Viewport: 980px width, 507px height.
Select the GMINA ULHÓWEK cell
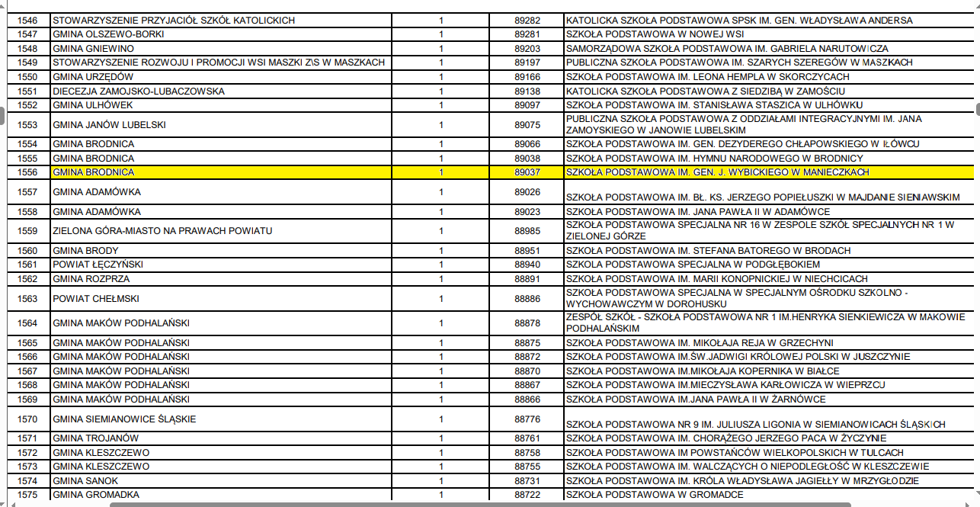(x=221, y=104)
